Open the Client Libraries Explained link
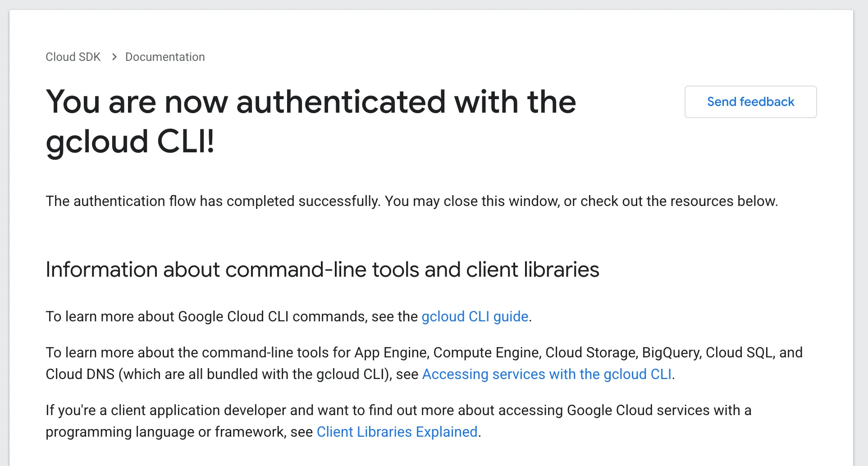This screenshot has height=466, width=868. click(x=397, y=432)
